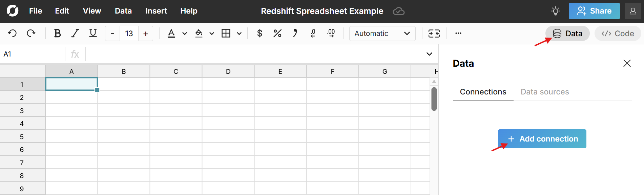Image resolution: width=644 pixels, height=195 pixels.
Task: Toggle bold formatting
Action: 57,33
